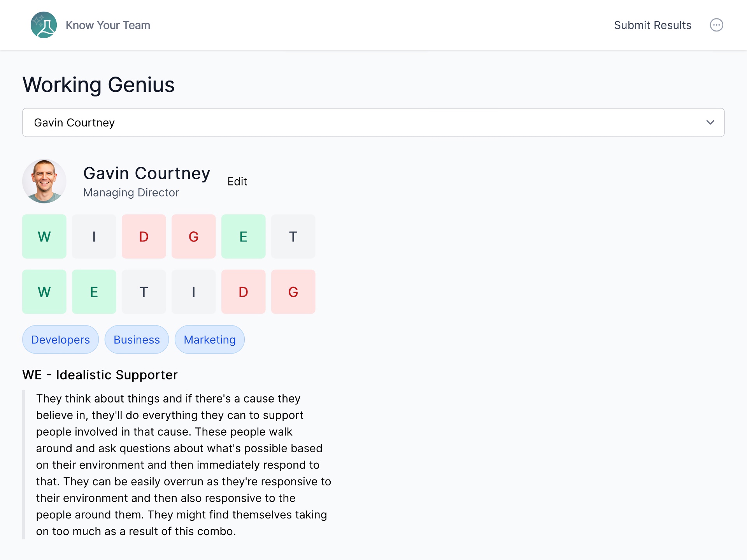The image size is (747, 560).
Task: Open the more options ellipsis menu
Action: pos(716,25)
